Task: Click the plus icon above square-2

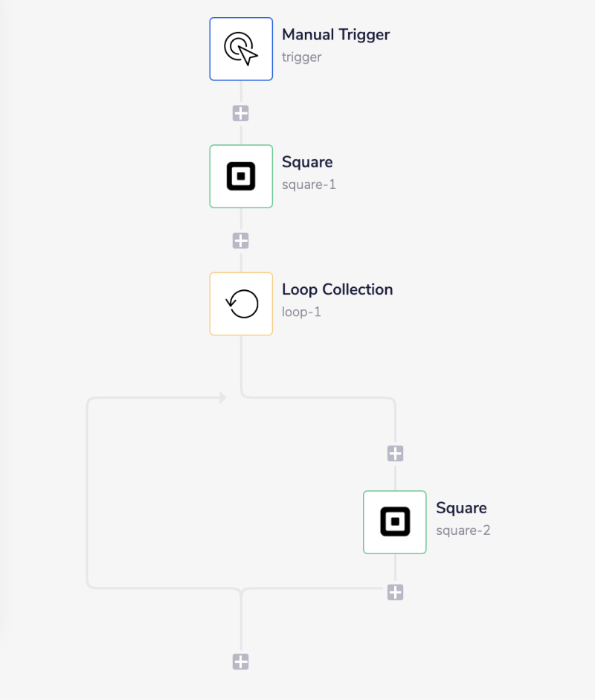Action: tap(395, 453)
